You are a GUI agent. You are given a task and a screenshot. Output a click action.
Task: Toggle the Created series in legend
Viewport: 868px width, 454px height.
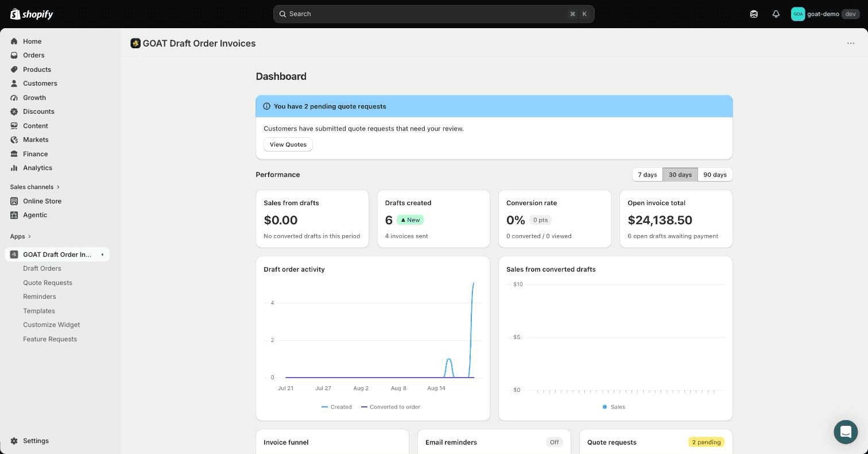[x=336, y=407]
